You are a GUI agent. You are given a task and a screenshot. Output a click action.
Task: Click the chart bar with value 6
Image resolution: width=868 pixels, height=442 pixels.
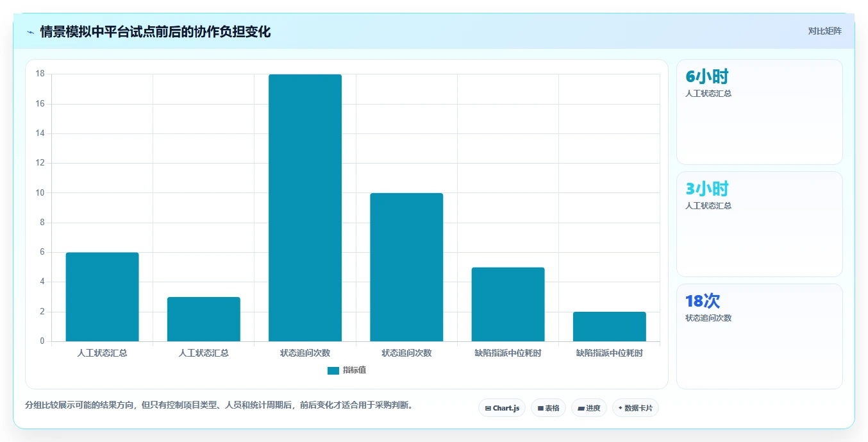(x=102, y=297)
